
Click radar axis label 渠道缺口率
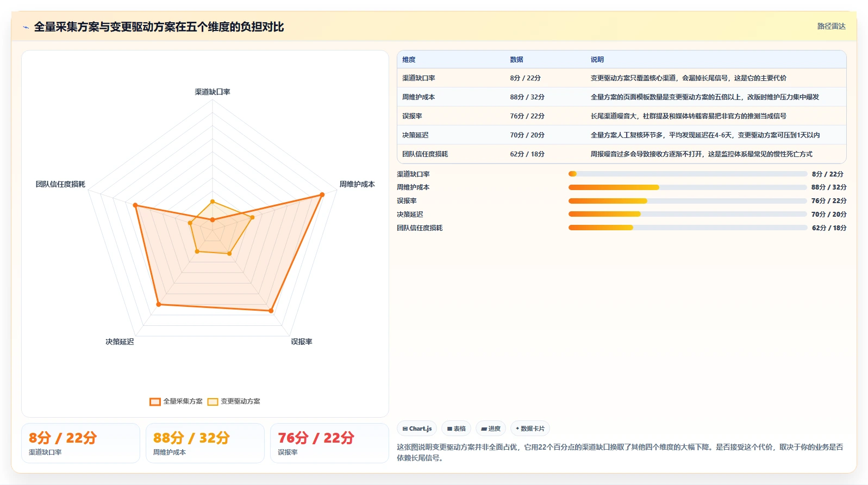click(213, 92)
